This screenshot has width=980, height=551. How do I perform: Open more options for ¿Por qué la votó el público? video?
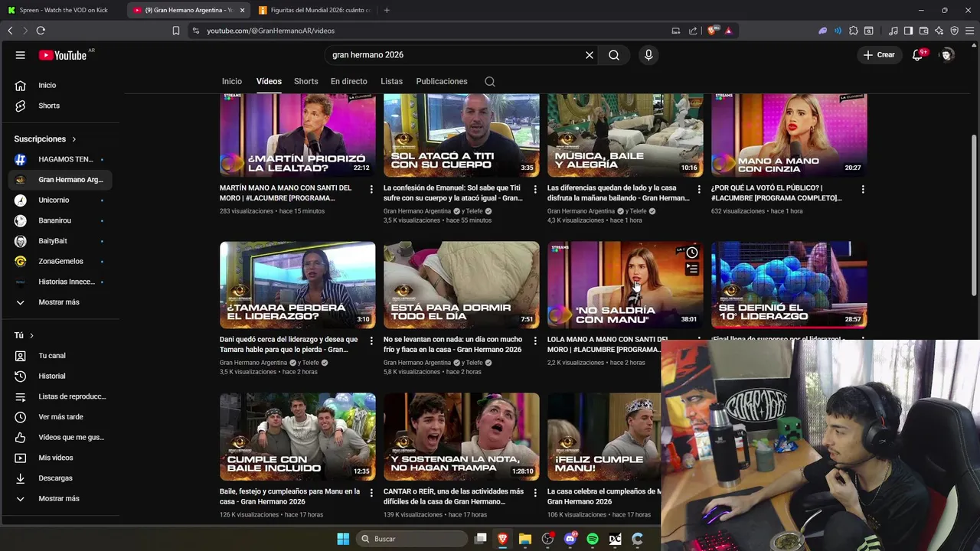pos(863,189)
